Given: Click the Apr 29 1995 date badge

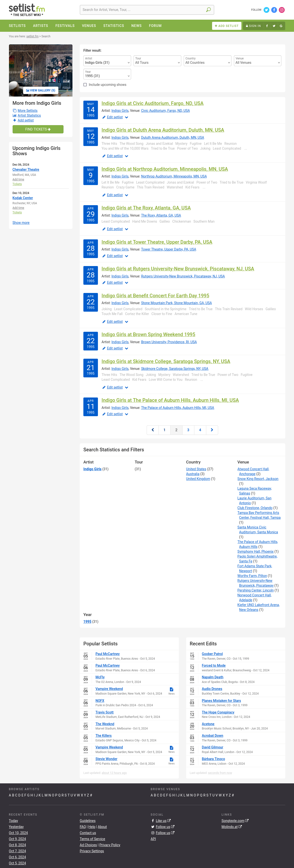Looking at the screenshot, I should [x=91, y=215].
